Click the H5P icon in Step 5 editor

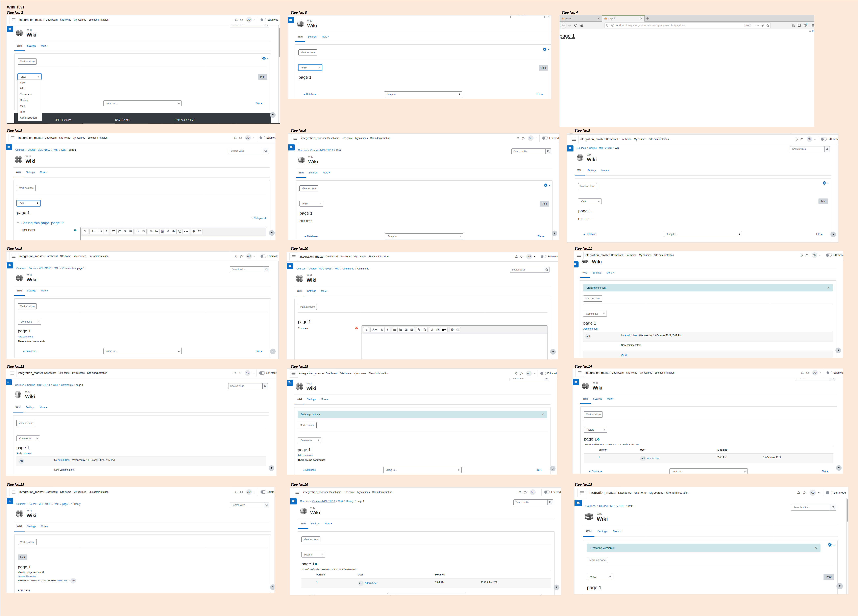[x=186, y=231]
